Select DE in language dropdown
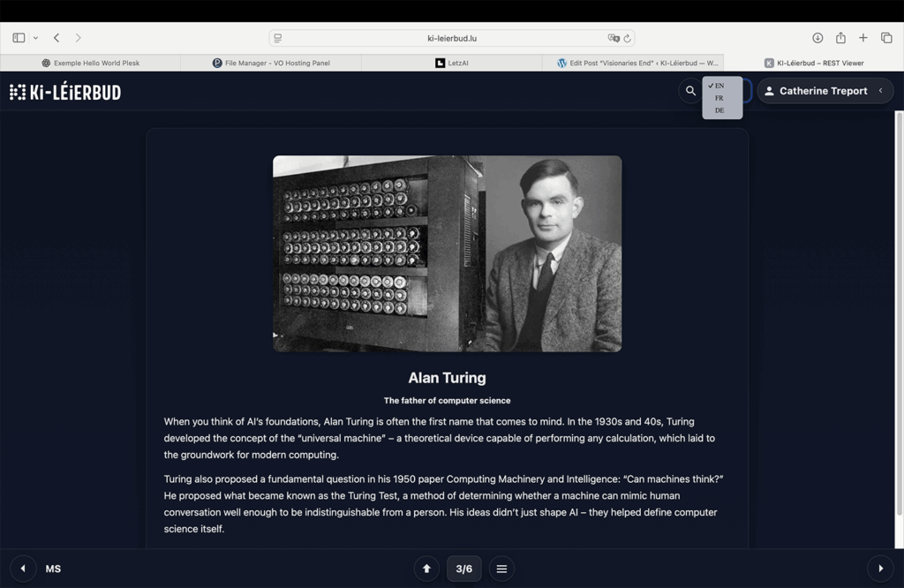The image size is (904, 588). pyautogui.click(x=719, y=110)
